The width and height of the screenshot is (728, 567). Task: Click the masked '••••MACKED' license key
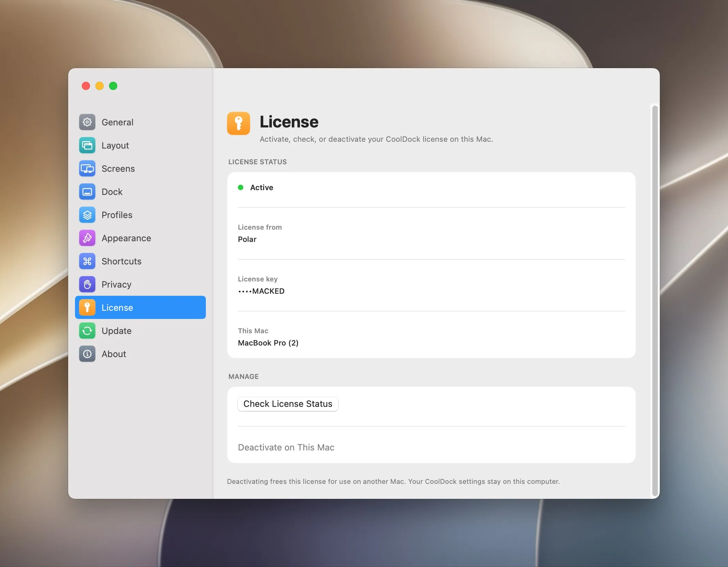point(261,291)
